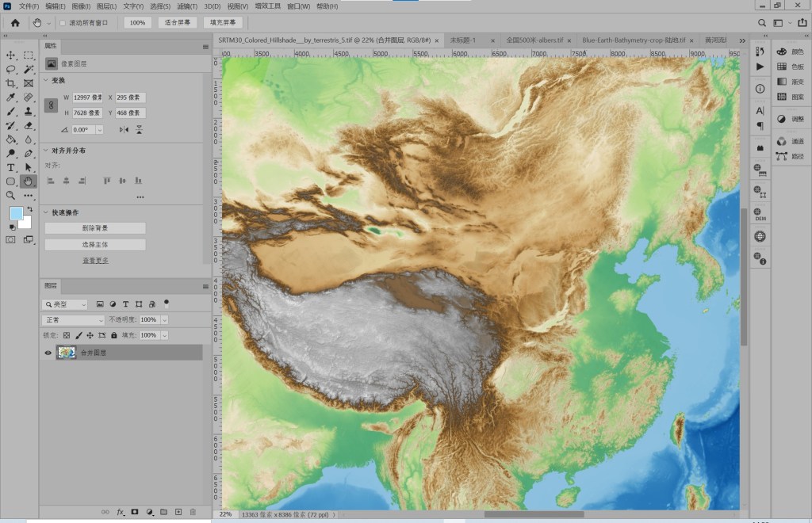
Task: Click the 适合屏幕 button
Action: (x=178, y=23)
